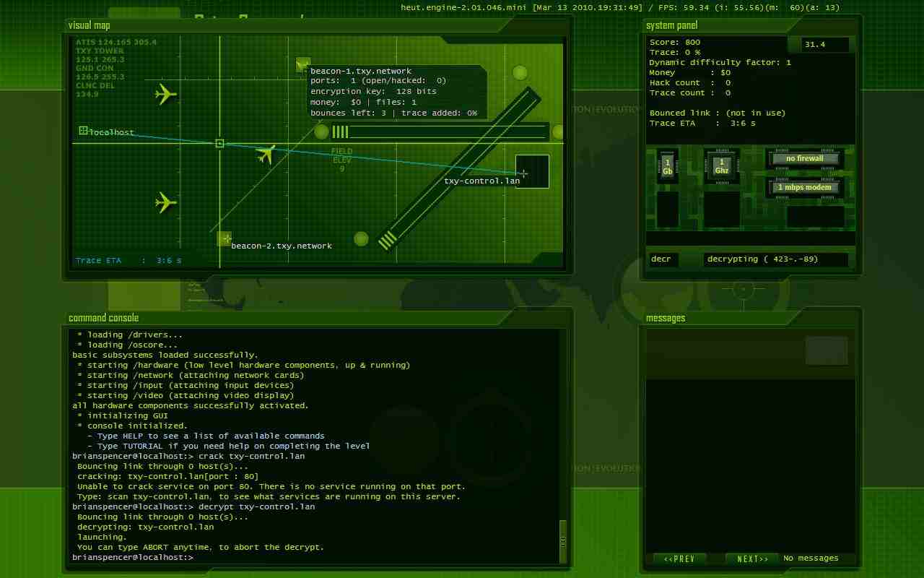The width and height of the screenshot is (924, 578).
Task: Click the airplane icon near map center
Action: point(266,154)
